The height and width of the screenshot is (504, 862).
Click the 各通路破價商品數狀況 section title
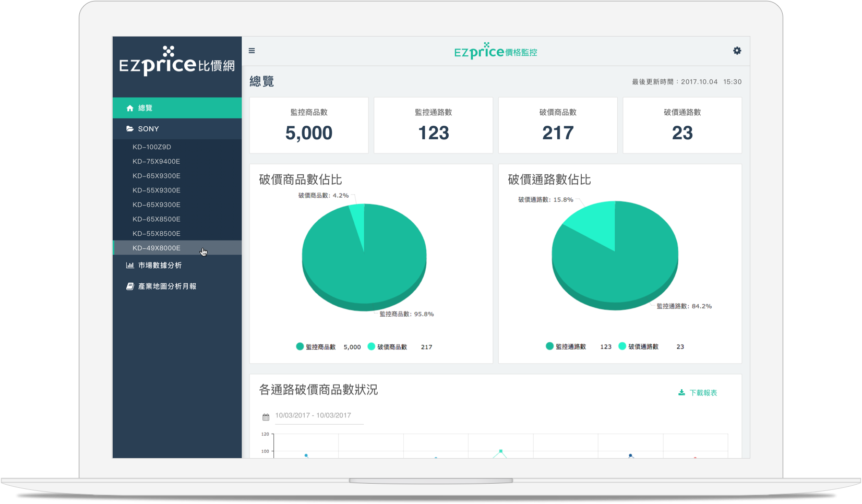pos(318,390)
